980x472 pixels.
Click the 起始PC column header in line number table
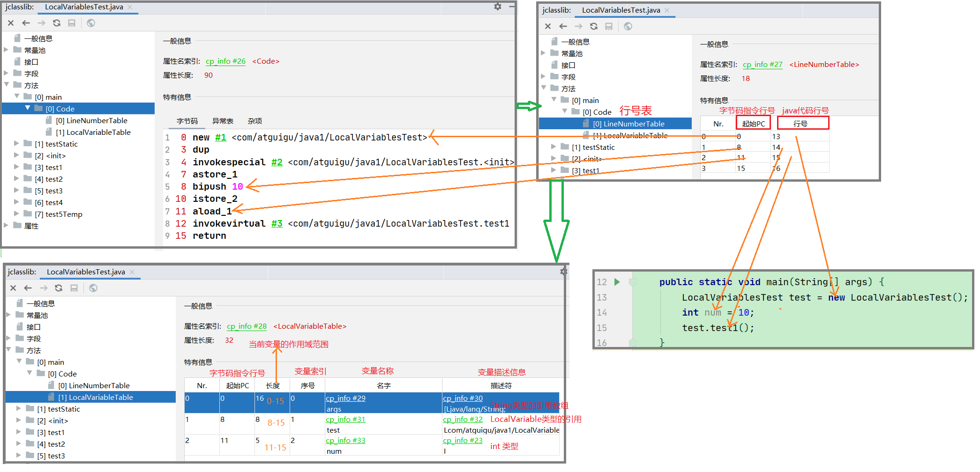pos(753,124)
